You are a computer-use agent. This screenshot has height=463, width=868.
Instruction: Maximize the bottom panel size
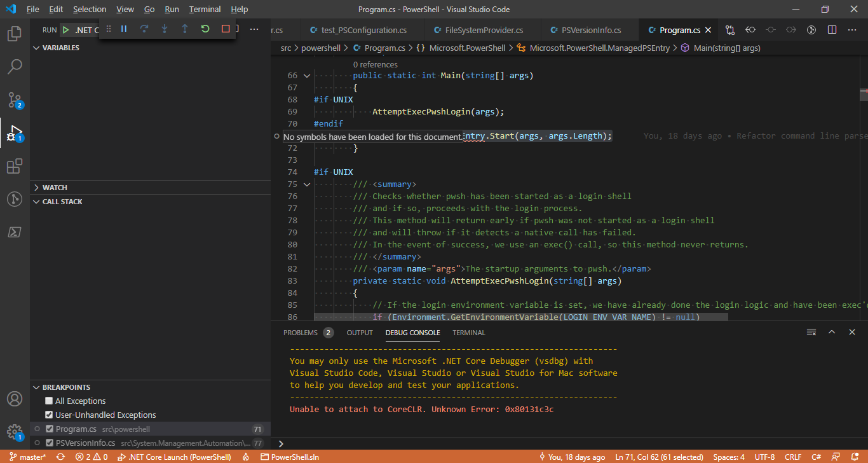coord(832,332)
